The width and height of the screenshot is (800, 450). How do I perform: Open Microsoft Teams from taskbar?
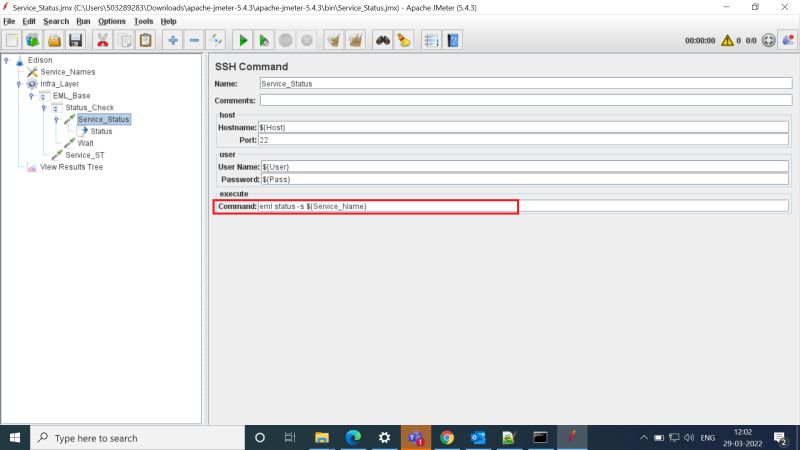click(x=416, y=438)
